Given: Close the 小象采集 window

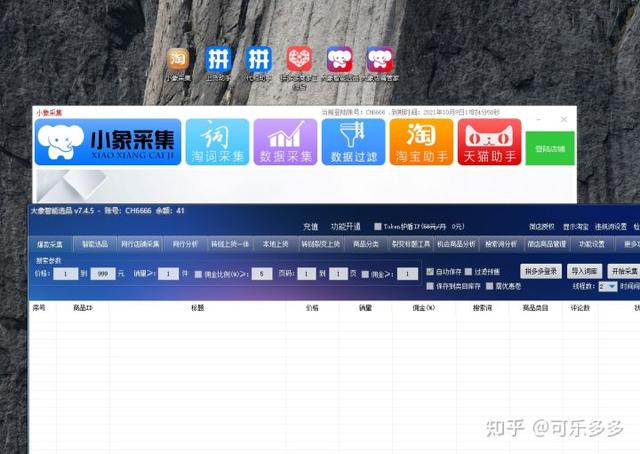Looking at the screenshot, I should click(x=564, y=119).
